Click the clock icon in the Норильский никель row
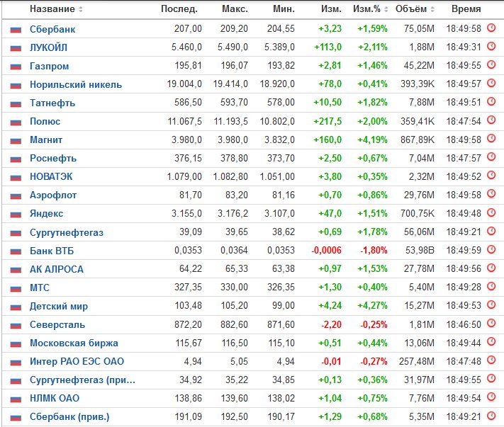Viewport: 504px width, 427px height. coord(491,83)
